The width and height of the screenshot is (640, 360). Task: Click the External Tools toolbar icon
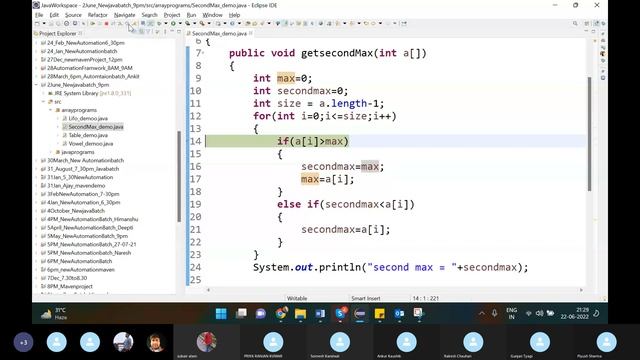tap(202, 24)
